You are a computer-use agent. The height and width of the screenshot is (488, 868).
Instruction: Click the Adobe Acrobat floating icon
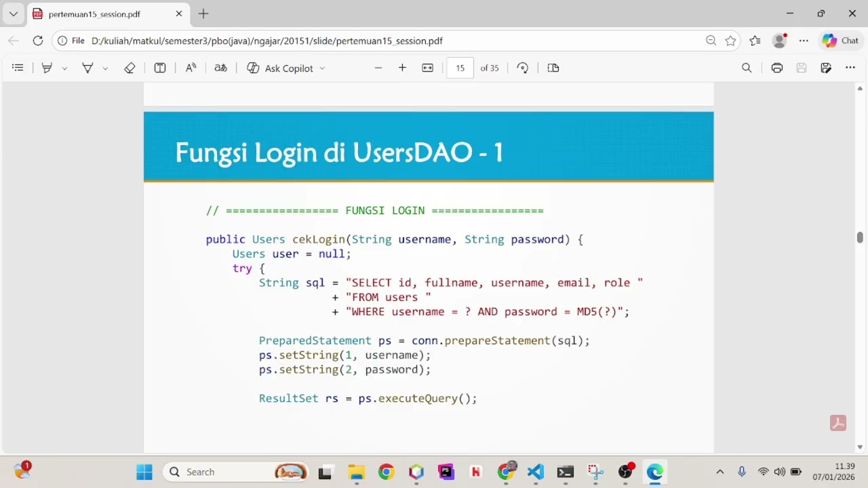(838, 423)
